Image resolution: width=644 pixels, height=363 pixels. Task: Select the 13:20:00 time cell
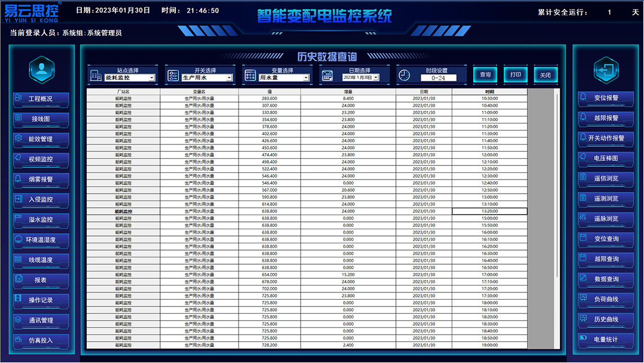pos(489,211)
